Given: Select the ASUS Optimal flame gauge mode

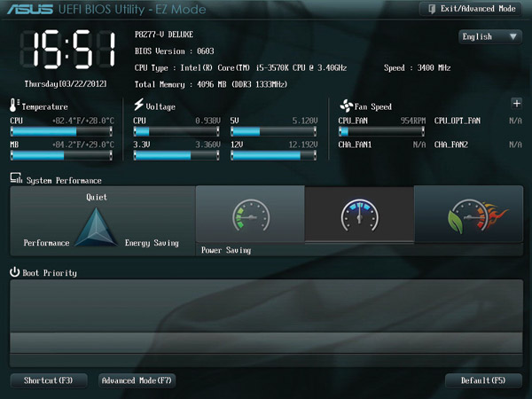Looking at the screenshot, I should pyautogui.click(x=468, y=215).
